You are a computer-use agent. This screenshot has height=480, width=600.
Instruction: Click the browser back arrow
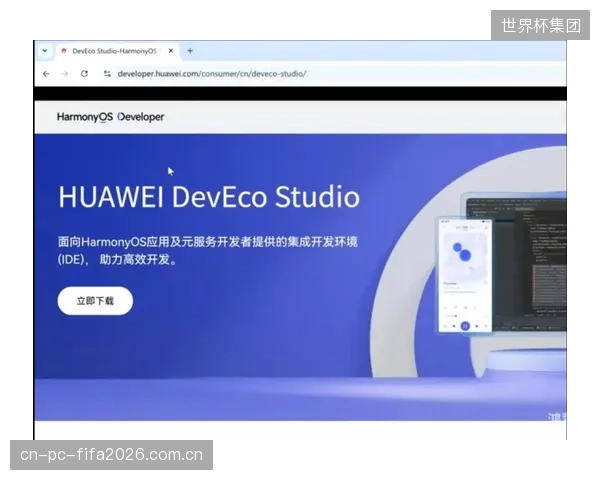coord(46,73)
